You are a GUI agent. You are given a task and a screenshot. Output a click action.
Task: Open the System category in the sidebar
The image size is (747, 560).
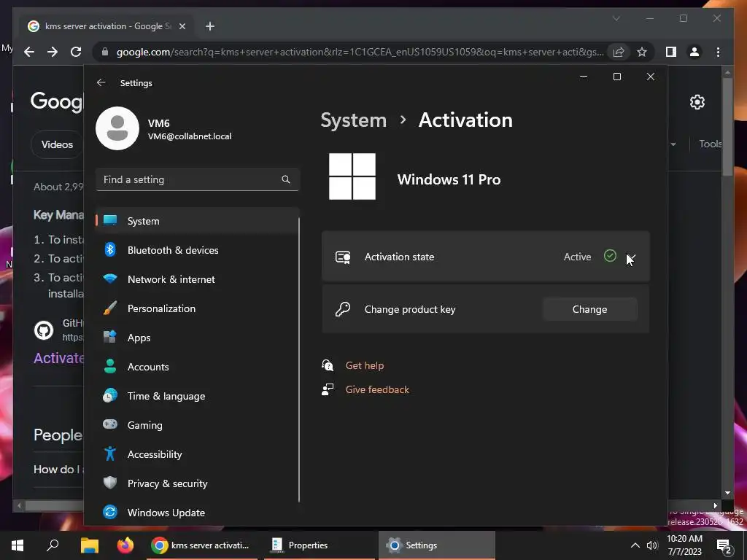pyautogui.click(x=198, y=221)
